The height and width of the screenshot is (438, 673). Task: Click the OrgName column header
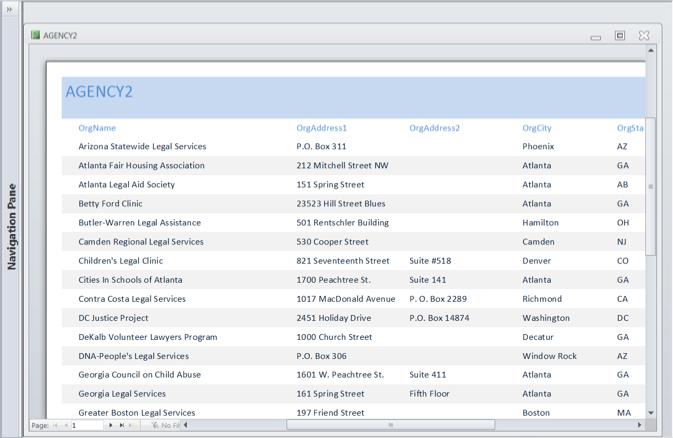(x=97, y=128)
